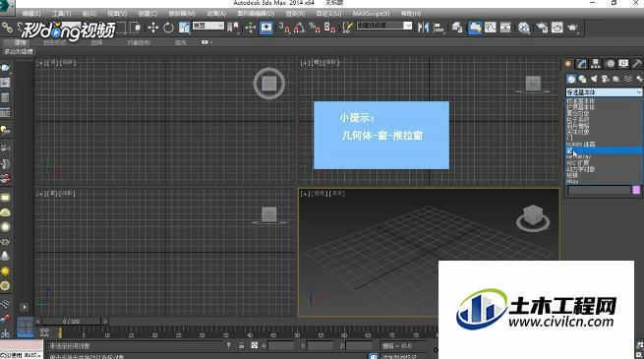Open the 修改器(M) menu

182,14
